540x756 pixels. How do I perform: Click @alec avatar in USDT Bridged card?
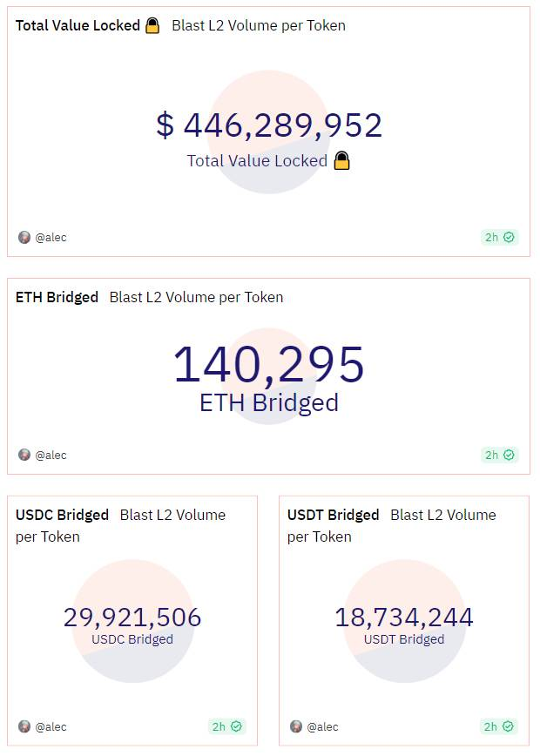[x=296, y=726]
